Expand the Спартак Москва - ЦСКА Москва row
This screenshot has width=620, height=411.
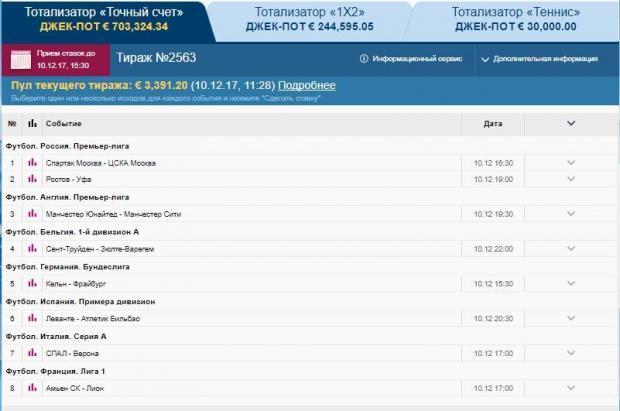(x=571, y=162)
